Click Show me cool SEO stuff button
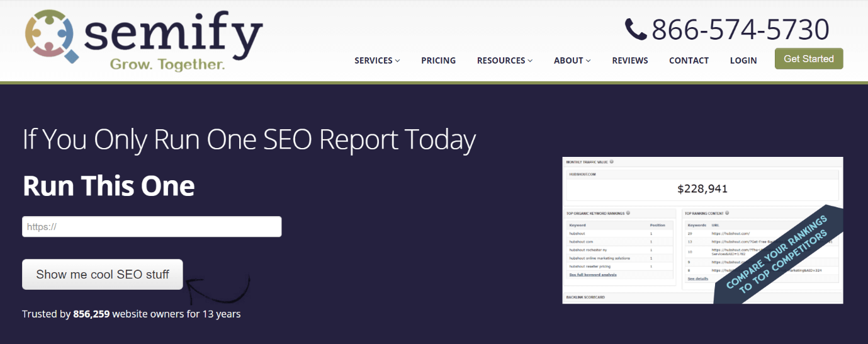Screen dimensions: 868x344 103,274
